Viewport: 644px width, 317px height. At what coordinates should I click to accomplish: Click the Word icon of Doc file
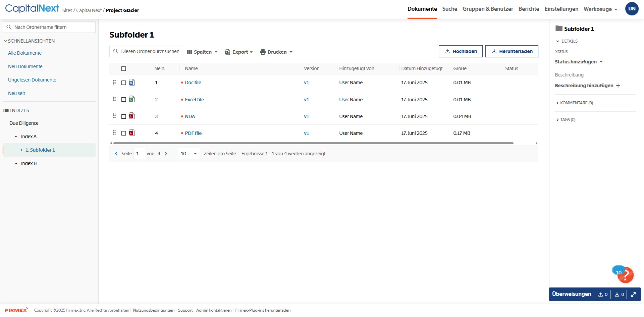(x=132, y=82)
